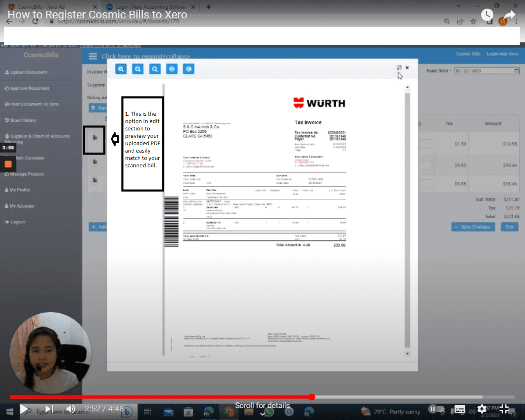The width and height of the screenshot is (525, 420).
Task: Click the hamburger menu icon in CosmicBills header
Action: 93,56
